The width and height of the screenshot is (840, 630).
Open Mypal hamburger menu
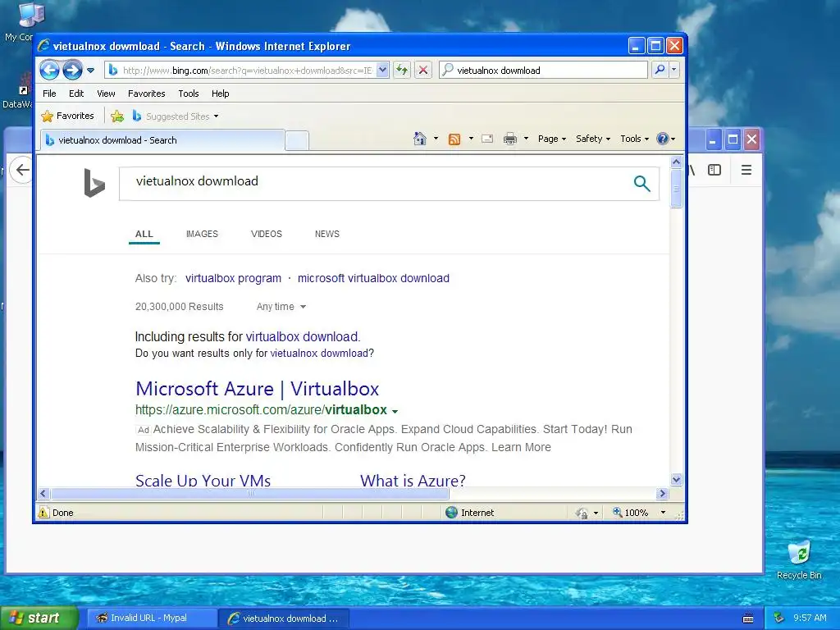pyautogui.click(x=746, y=171)
